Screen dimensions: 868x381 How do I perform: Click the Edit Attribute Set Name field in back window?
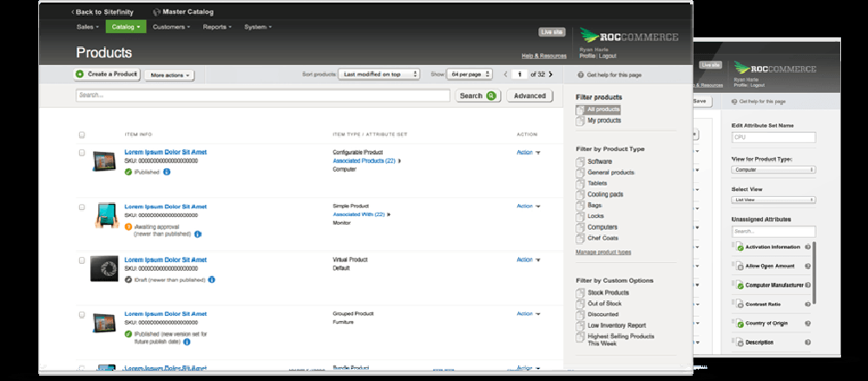coord(773,137)
